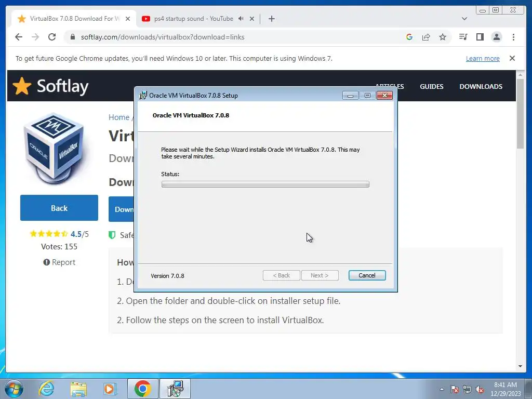532x399 pixels.
Task: Dismiss the Chrome update notification bar
Action: click(x=512, y=58)
